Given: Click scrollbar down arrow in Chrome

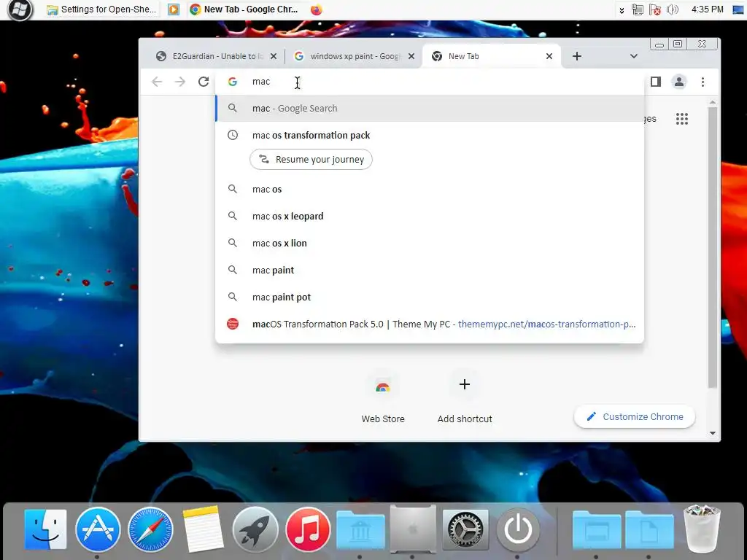Looking at the screenshot, I should tap(712, 433).
